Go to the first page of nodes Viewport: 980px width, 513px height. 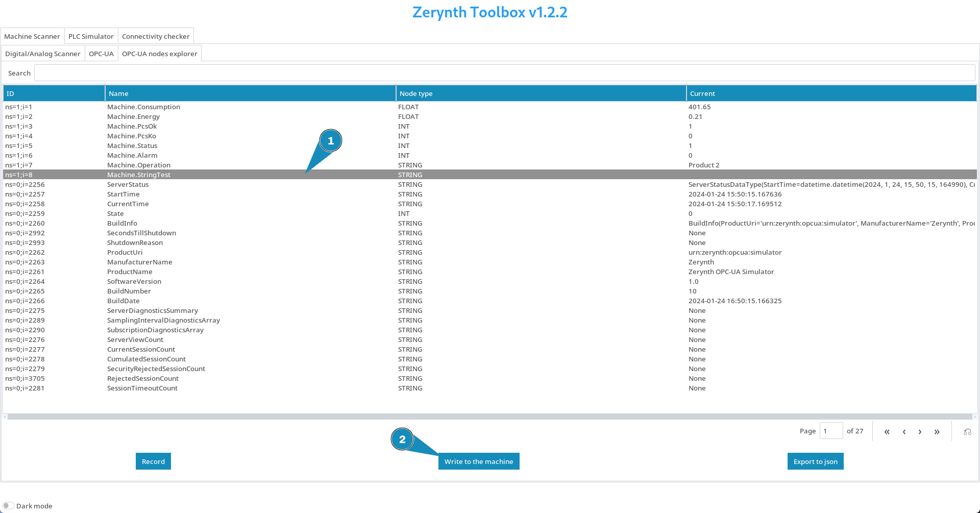click(887, 431)
